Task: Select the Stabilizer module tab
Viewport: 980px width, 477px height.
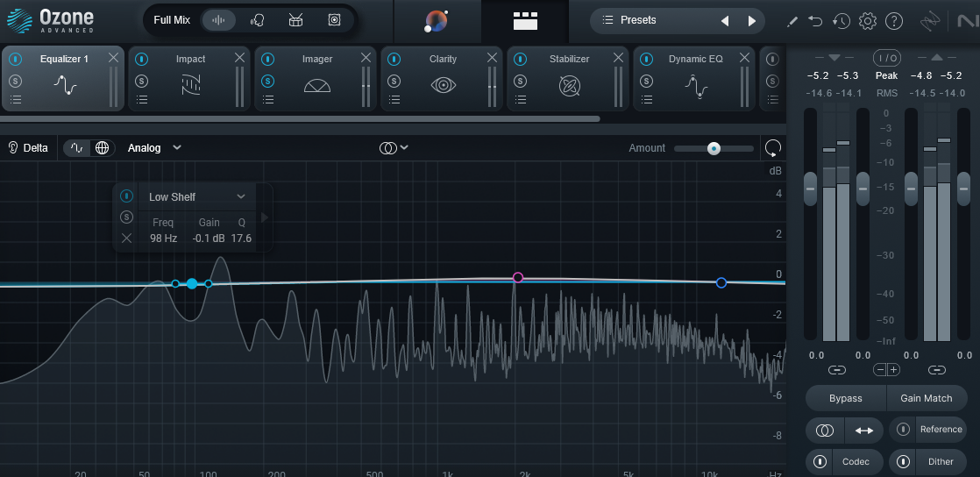Action: click(x=570, y=78)
